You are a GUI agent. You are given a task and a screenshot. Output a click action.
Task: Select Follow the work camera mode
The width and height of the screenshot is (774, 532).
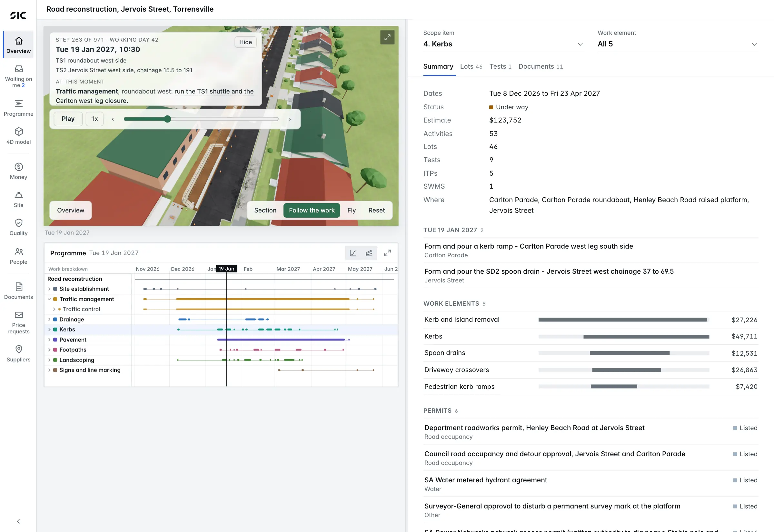click(312, 210)
